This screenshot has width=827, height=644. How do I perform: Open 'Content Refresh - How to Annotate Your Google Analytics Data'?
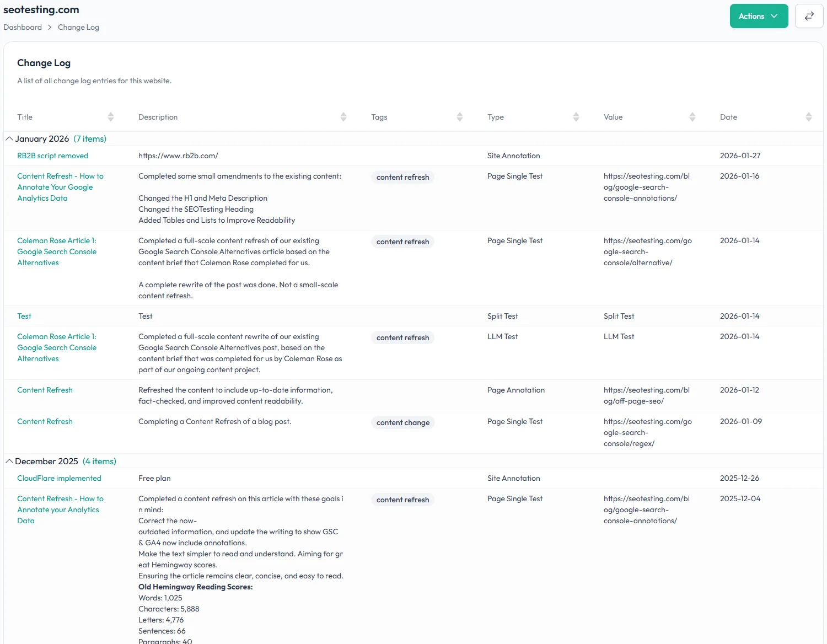pos(60,187)
